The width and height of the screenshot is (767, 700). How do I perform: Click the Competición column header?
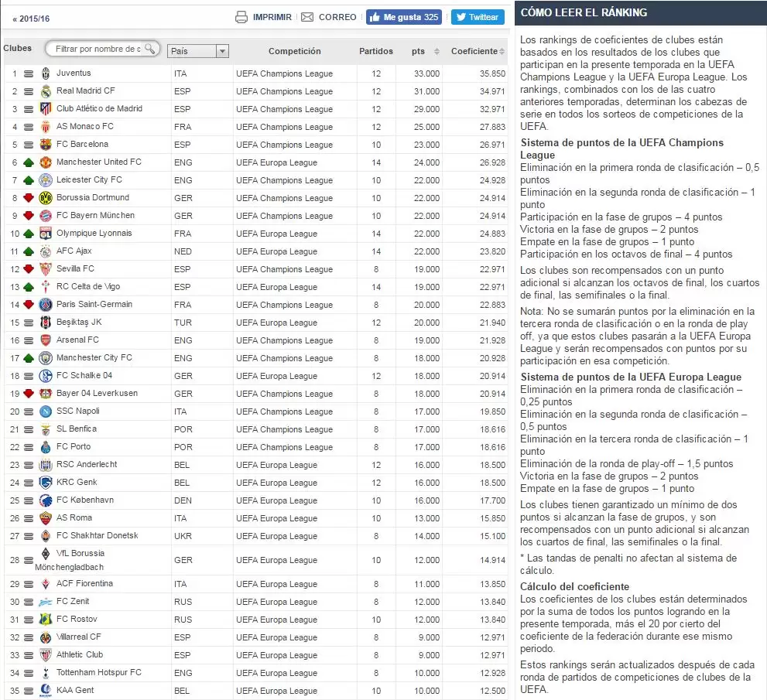294,51
